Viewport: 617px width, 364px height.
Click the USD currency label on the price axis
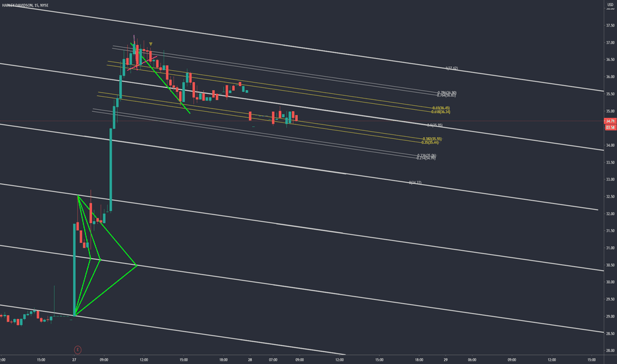click(610, 5)
